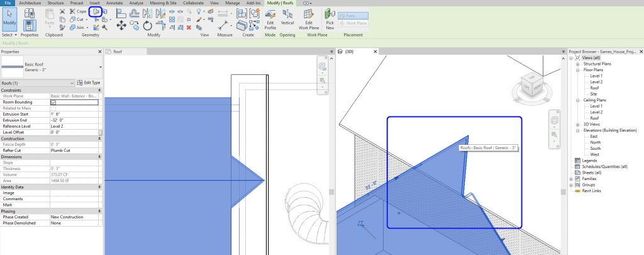Select the Trim/Extend to Corner tool
Screen dimensions: 644x255
(160, 26)
